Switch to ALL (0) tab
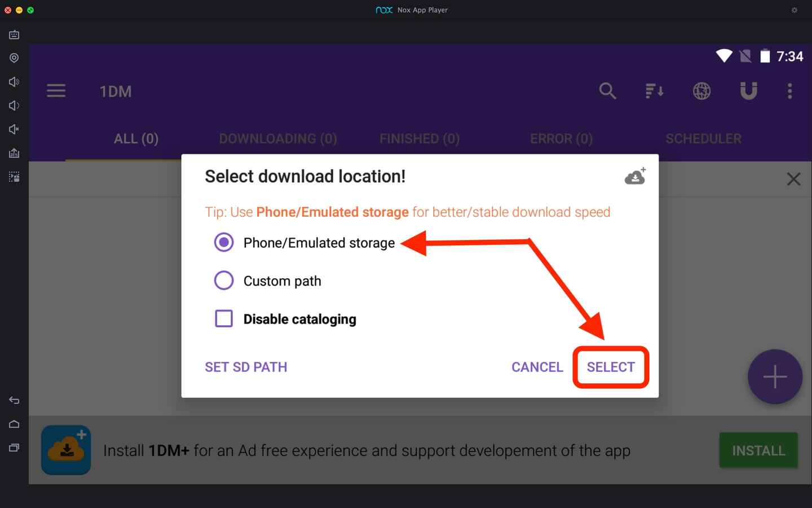812x508 pixels. pyautogui.click(x=136, y=139)
